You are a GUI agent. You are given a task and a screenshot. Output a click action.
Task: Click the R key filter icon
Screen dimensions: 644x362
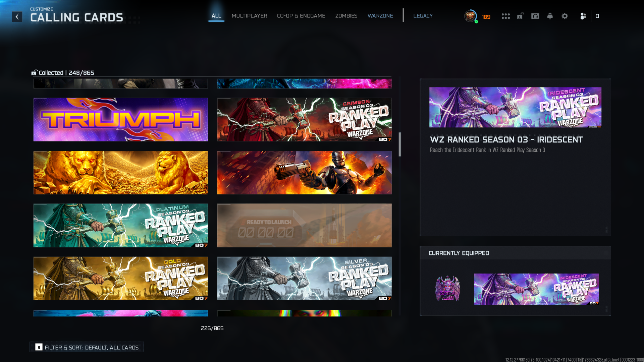39,347
